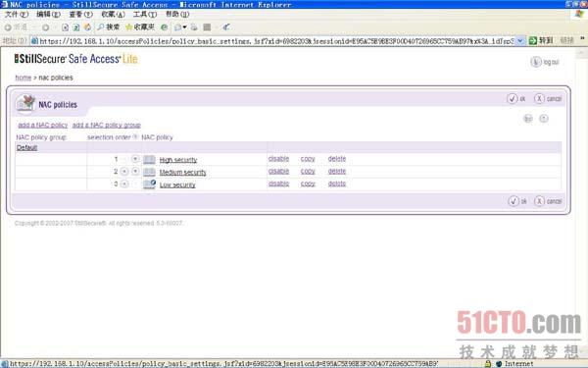Viewport: 588px width, 368px height.
Task: Click the top ok checkmark button
Action: (512, 98)
